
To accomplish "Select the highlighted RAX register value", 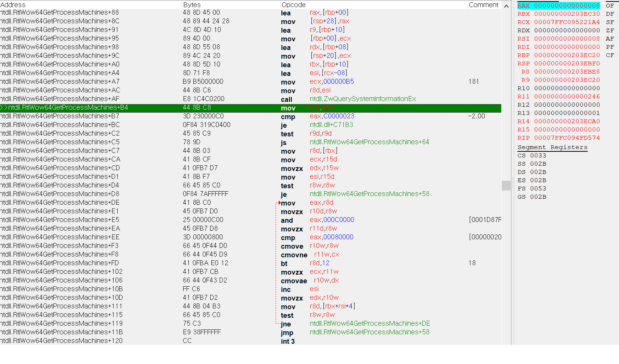I will click(567, 5).
